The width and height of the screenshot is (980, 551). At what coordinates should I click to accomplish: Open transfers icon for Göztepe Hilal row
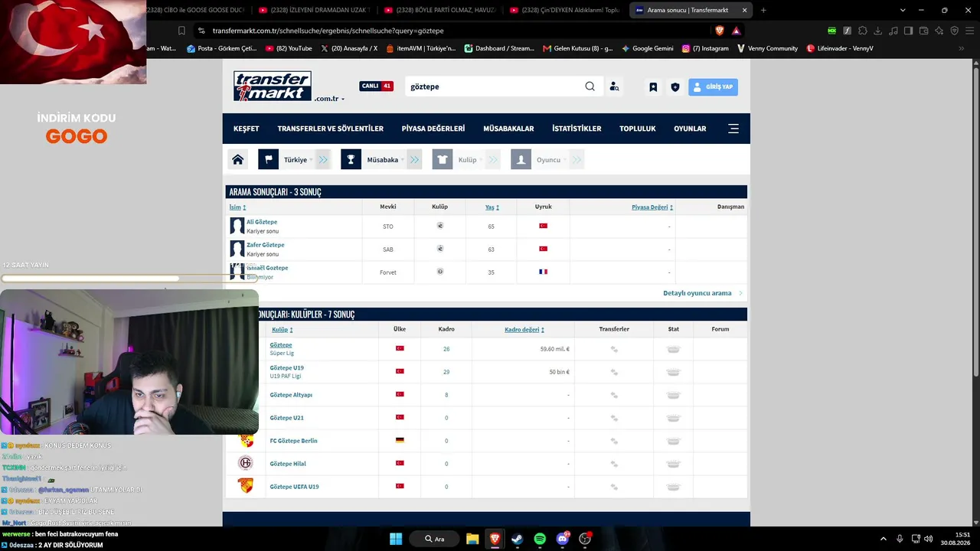pyautogui.click(x=614, y=464)
